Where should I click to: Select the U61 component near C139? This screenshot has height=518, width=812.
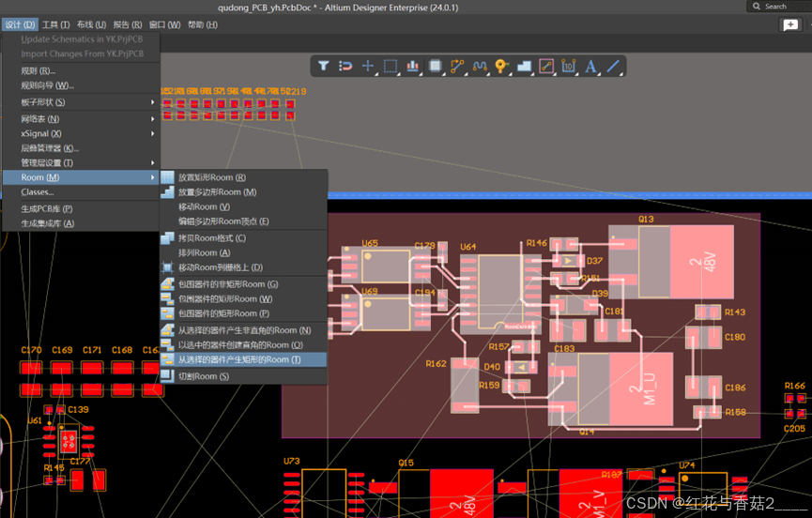(69, 441)
